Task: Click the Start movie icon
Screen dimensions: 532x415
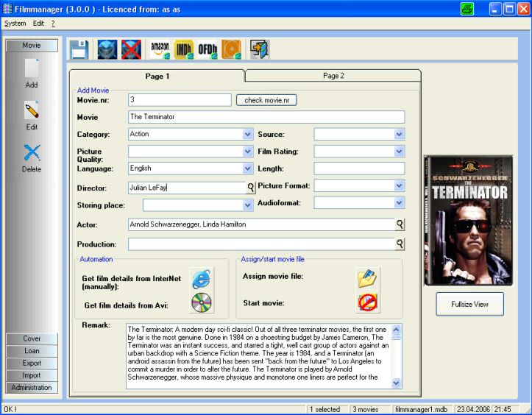Action: pos(366,302)
